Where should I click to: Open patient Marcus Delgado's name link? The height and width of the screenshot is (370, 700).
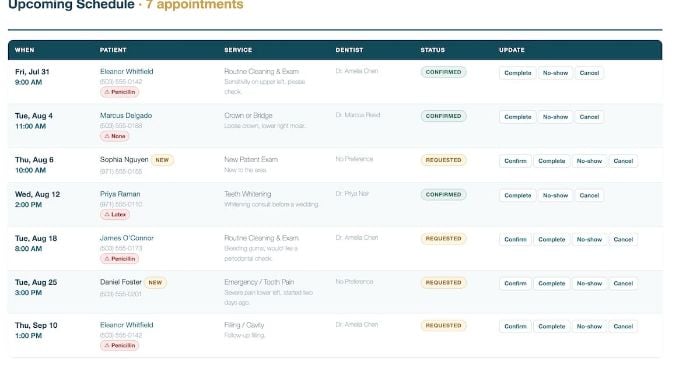click(126, 115)
